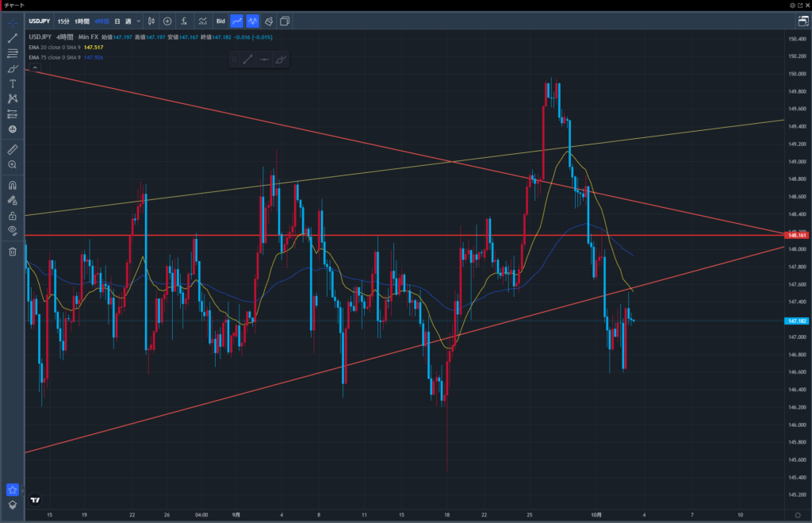
Task: Switch to the 15分 timeframe
Action: pos(63,21)
